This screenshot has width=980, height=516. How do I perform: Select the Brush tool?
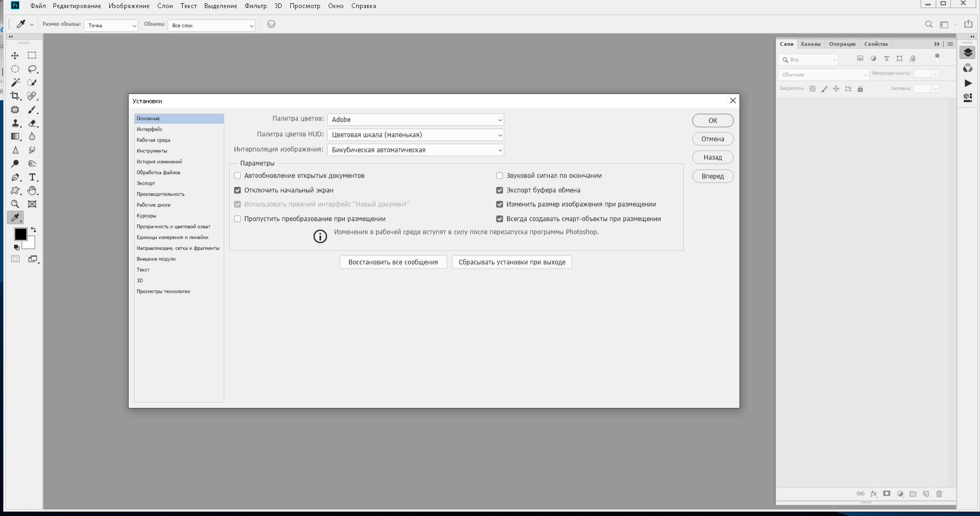click(x=32, y=110)
